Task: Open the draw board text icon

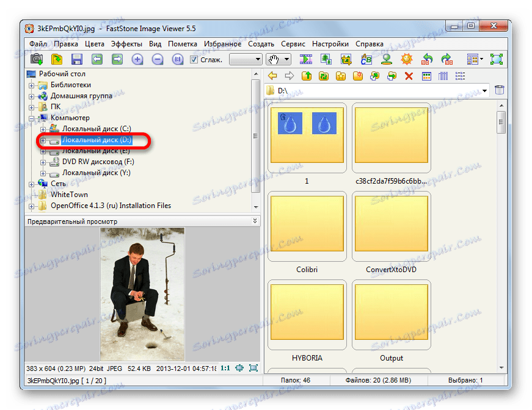Action: click(x=366, y=59)
